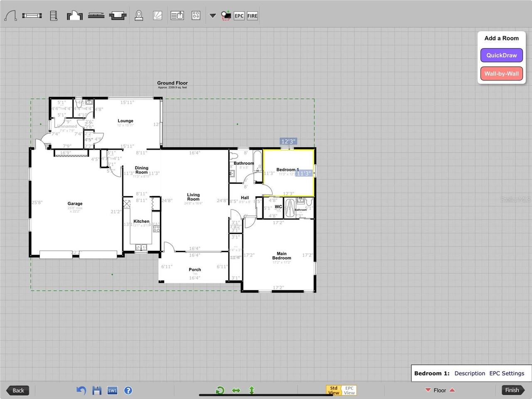Go up a floor with red up arrow
Screen dimensions: 532x399
pos(452,390)
